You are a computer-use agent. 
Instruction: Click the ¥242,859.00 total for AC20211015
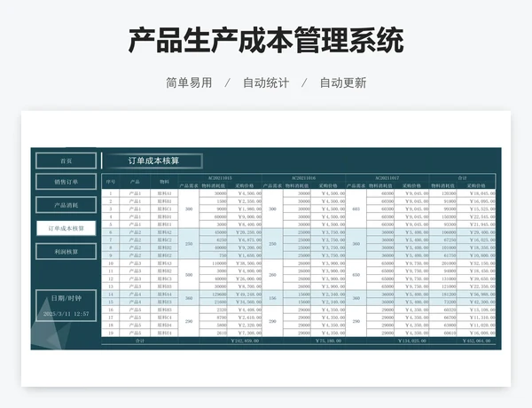[245, 341]
